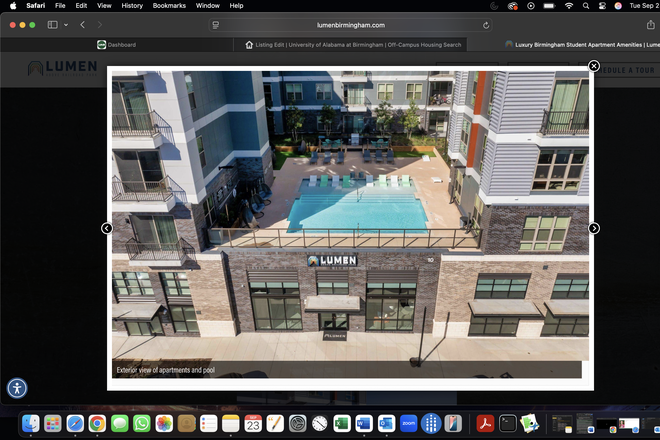Open Notes from the Dock

231,424
